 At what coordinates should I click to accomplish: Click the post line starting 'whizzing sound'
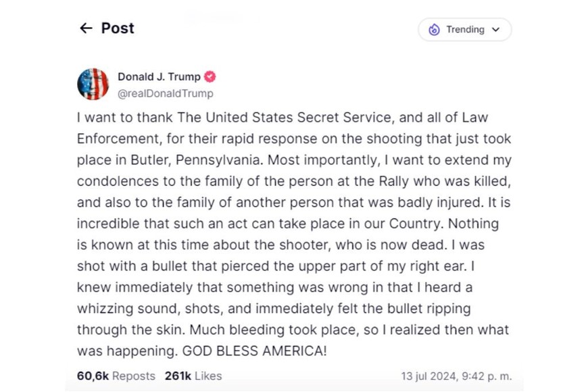[274, 309]
